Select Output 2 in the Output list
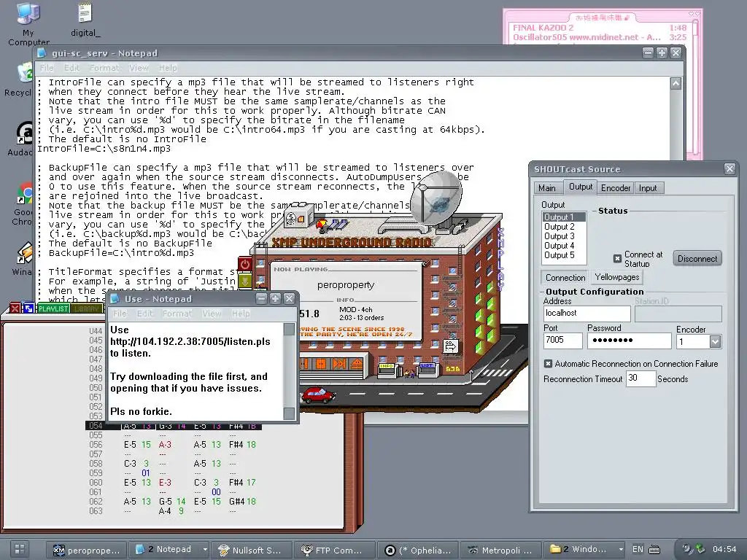The image size is (747, 560). (x=564, y=227)
